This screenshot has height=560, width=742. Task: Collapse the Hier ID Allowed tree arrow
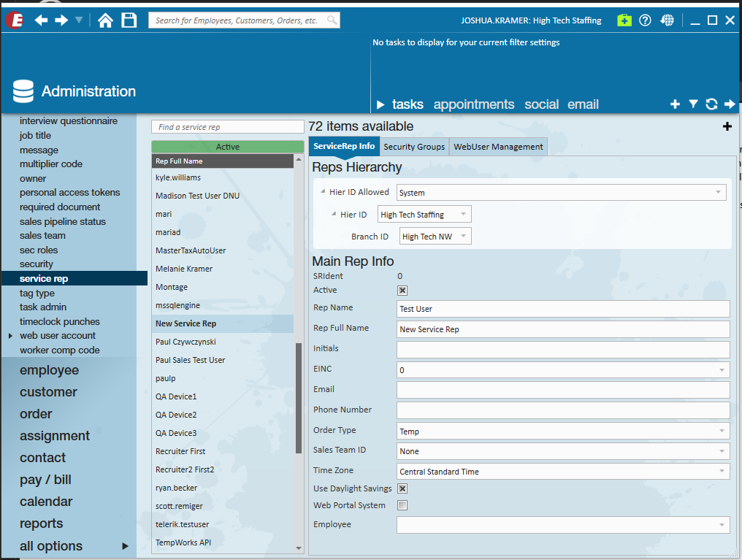tap(323, 191)
